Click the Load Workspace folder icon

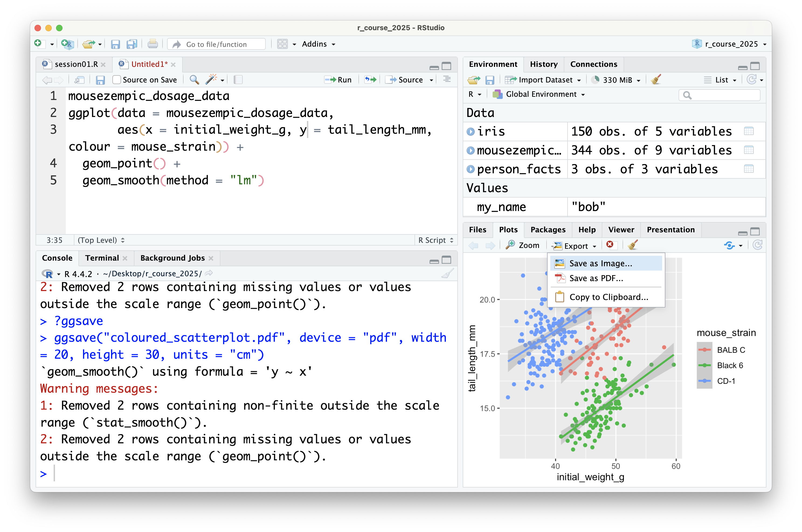coord(474,80)
